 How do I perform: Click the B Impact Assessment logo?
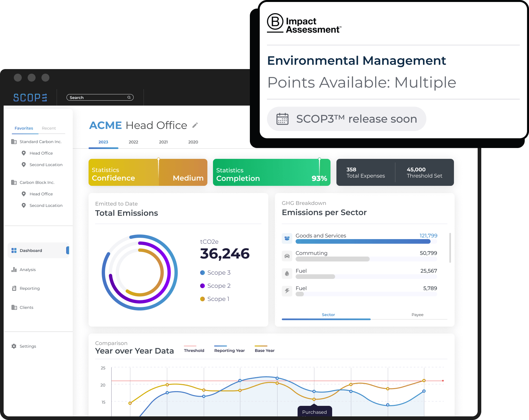(304, 23)
